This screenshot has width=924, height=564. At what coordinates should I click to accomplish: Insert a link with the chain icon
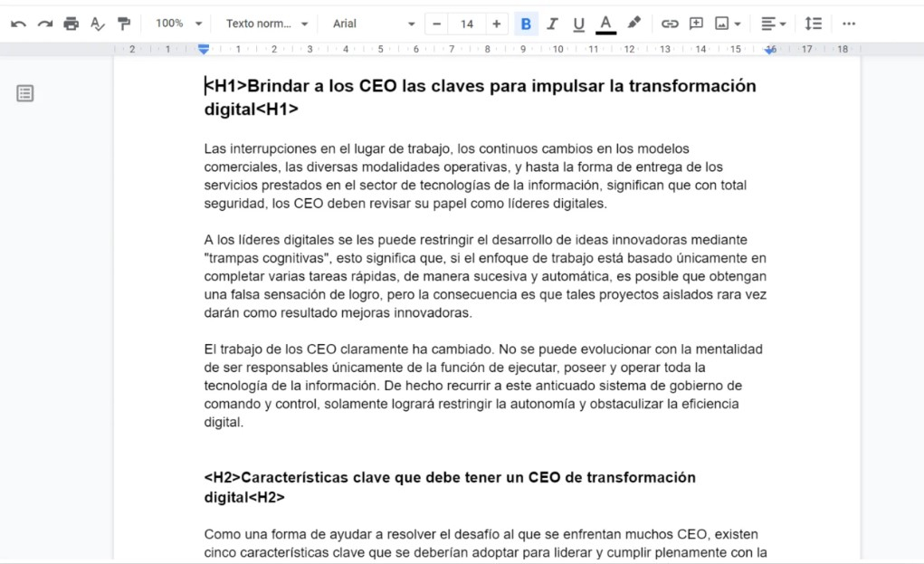coord(670,24)
